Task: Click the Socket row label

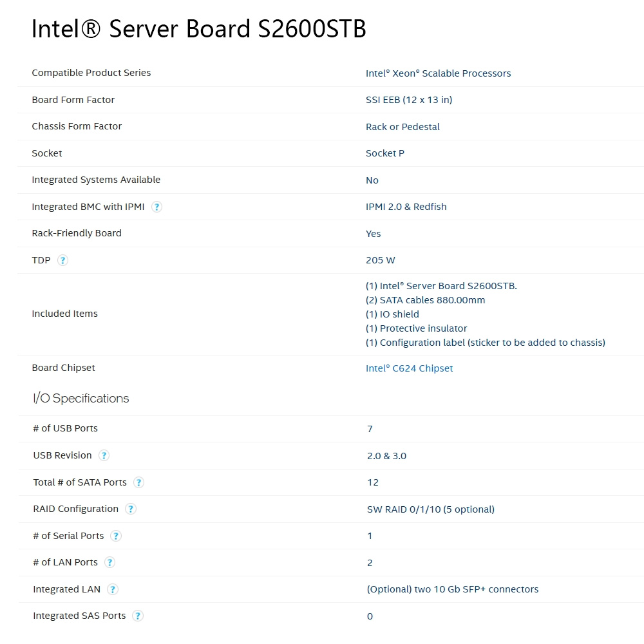Action: (47, 153)
